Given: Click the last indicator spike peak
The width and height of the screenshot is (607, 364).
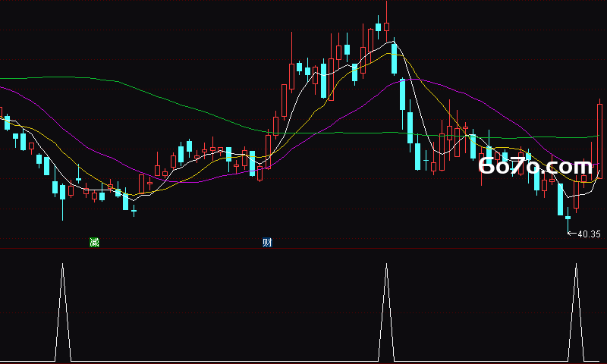Looking at the screenshot, I should click(576, 265).
